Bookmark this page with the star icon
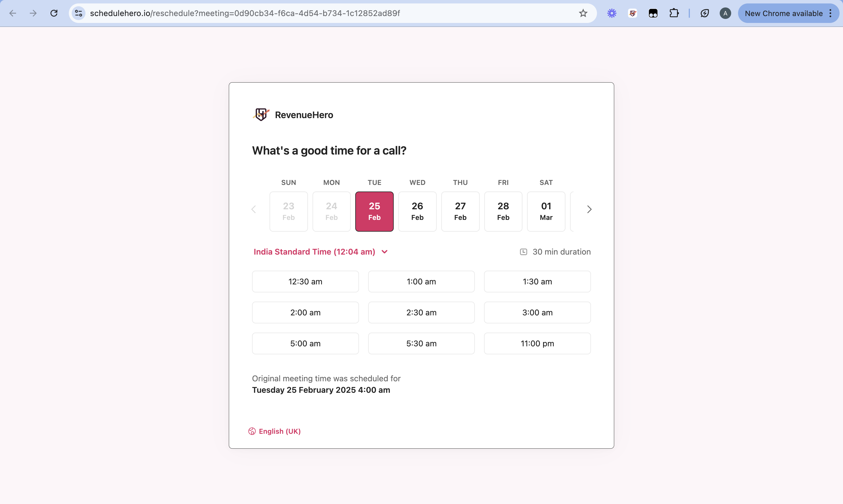Viewport: 843px width, 504px height. [x=583, y=13]
